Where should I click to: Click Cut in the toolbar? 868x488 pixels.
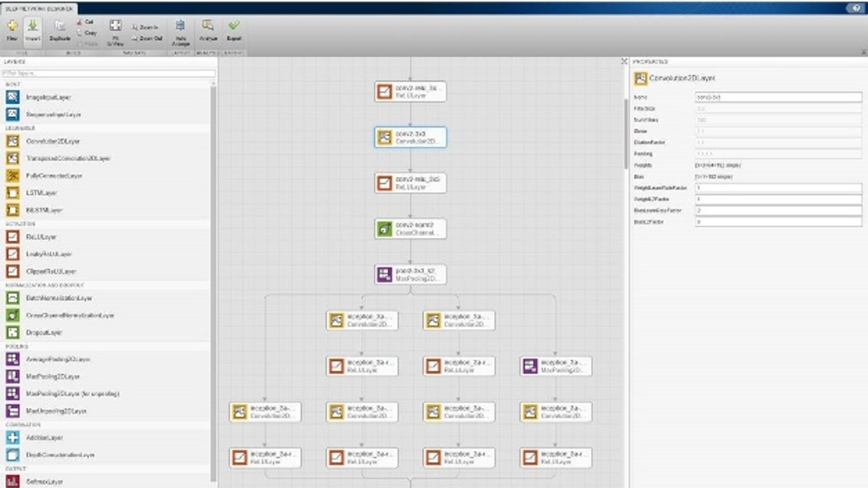click(85, 22)
